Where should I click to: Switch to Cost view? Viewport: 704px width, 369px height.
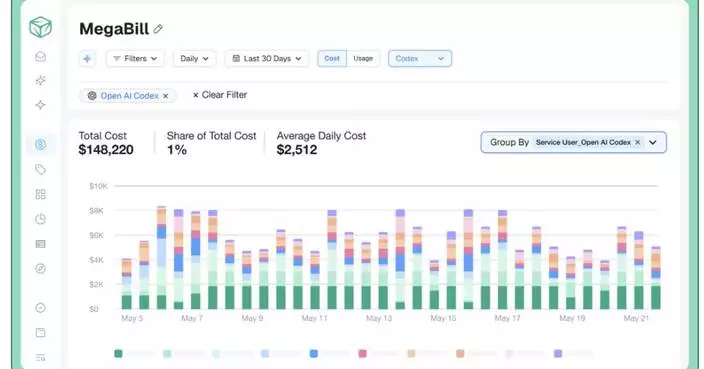pyautogui.click(x=332, y=58)
